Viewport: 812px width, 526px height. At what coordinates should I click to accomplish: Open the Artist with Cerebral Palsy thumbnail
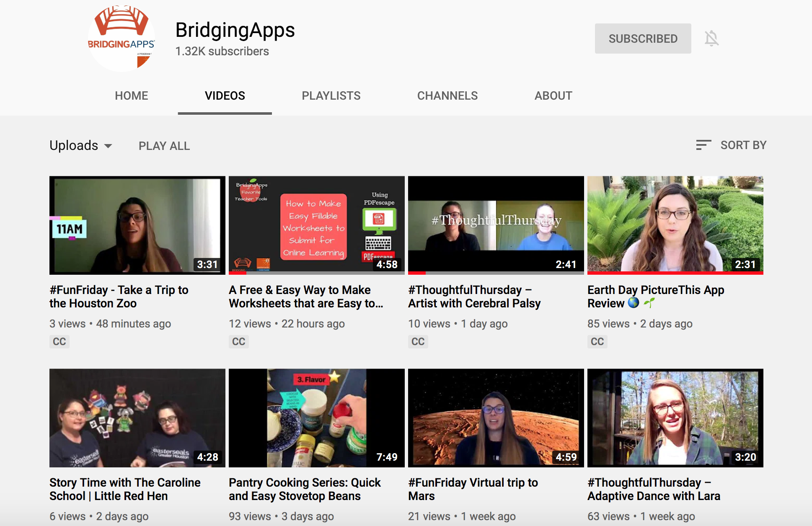tap(496, 225)
